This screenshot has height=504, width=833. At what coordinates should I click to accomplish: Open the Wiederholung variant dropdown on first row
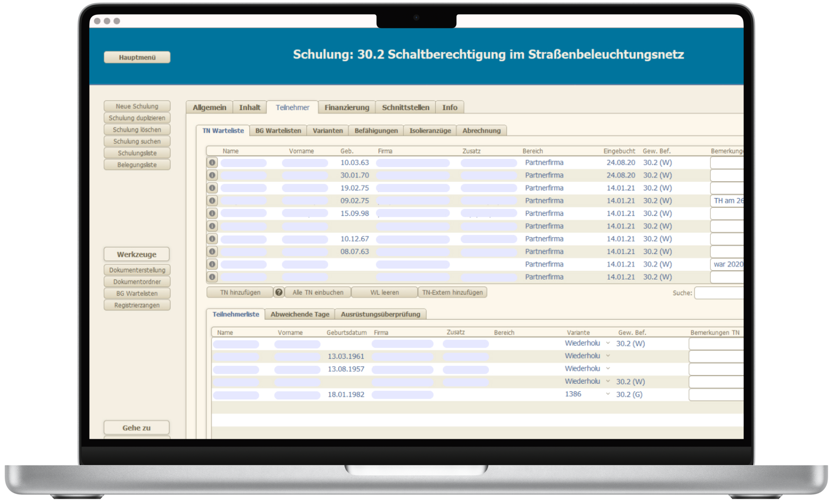click(608, 343)
